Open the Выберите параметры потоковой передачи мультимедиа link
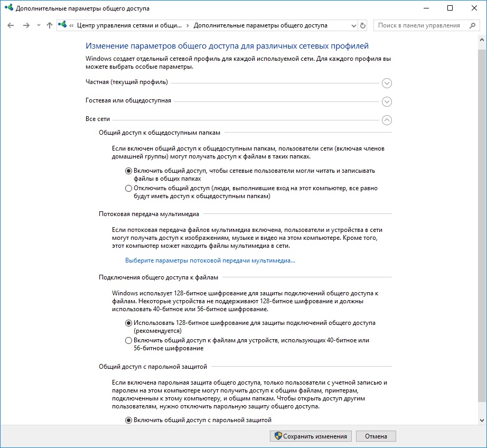The height and width of the screenshot is (448, 487). 210,260
